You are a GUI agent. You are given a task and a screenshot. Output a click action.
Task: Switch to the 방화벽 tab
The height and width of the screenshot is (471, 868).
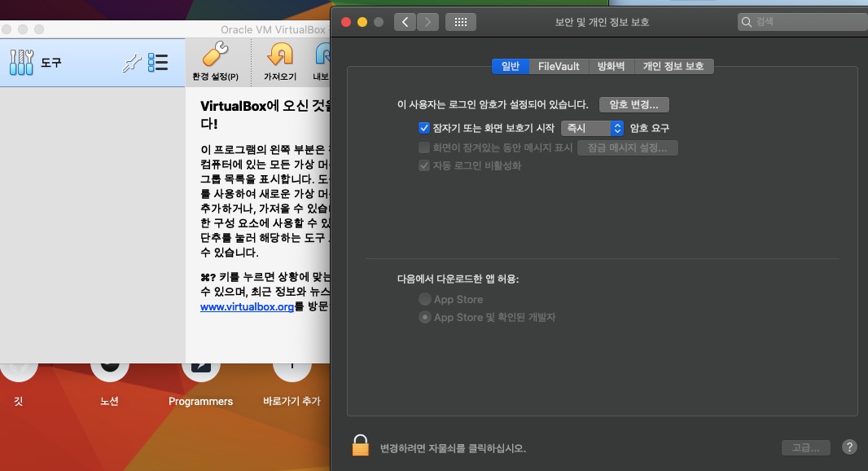(x=612, y=66)
